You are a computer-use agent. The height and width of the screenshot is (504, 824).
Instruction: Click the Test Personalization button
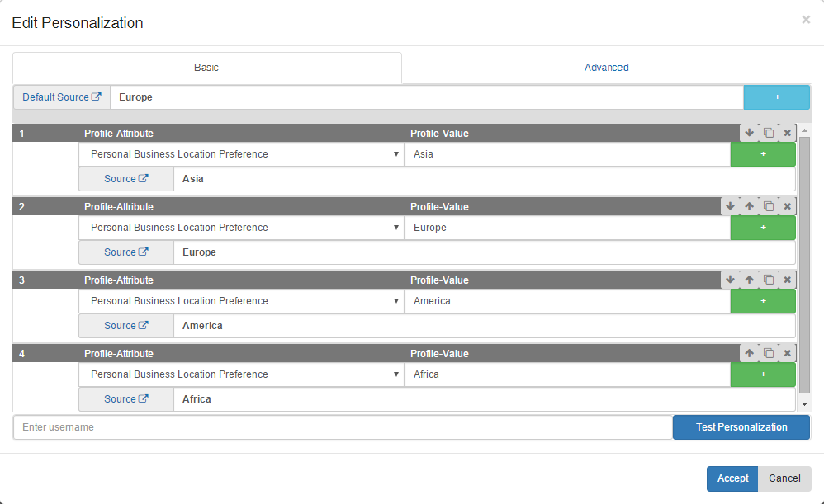[x=741, y=427]
